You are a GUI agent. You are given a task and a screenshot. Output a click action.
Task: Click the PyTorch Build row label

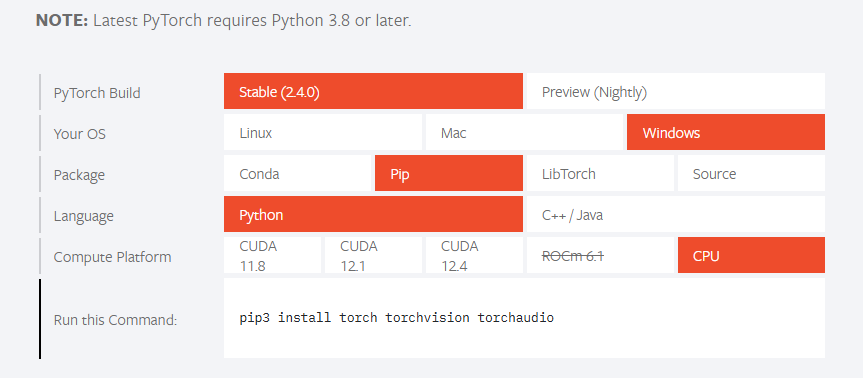[97, 93]
